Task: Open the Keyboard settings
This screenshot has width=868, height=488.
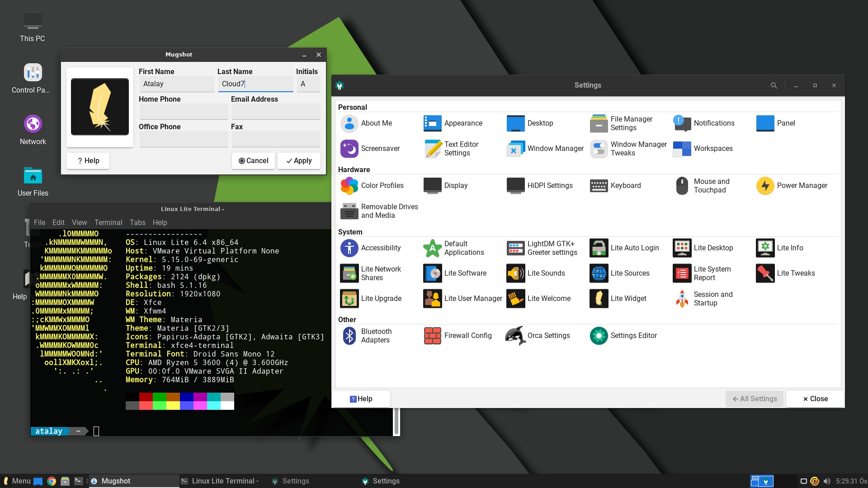Action: [x=615, y=186]
